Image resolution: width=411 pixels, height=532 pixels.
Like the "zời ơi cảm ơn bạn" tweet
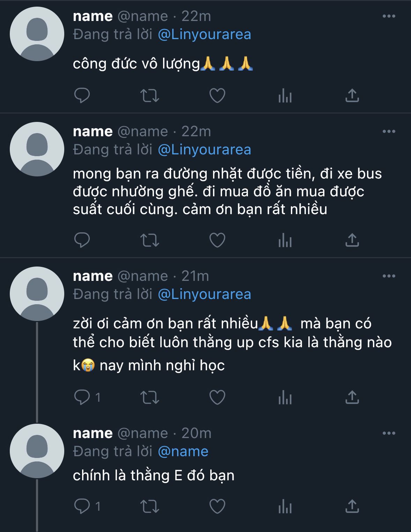pos(217,397)
